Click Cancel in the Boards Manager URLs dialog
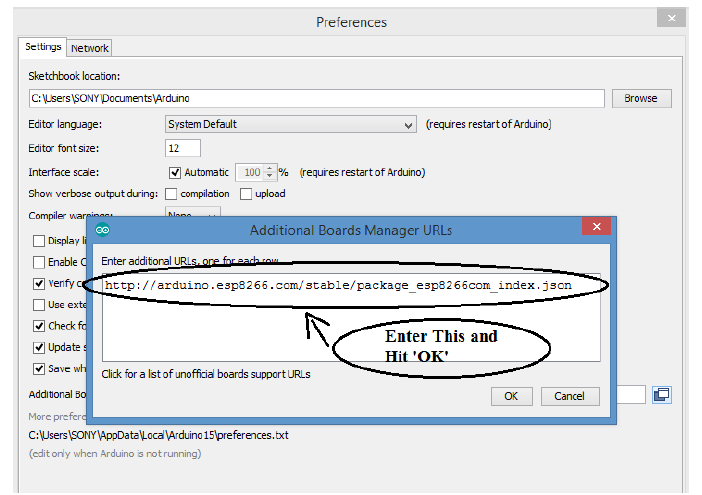 (x=569, y=396)
